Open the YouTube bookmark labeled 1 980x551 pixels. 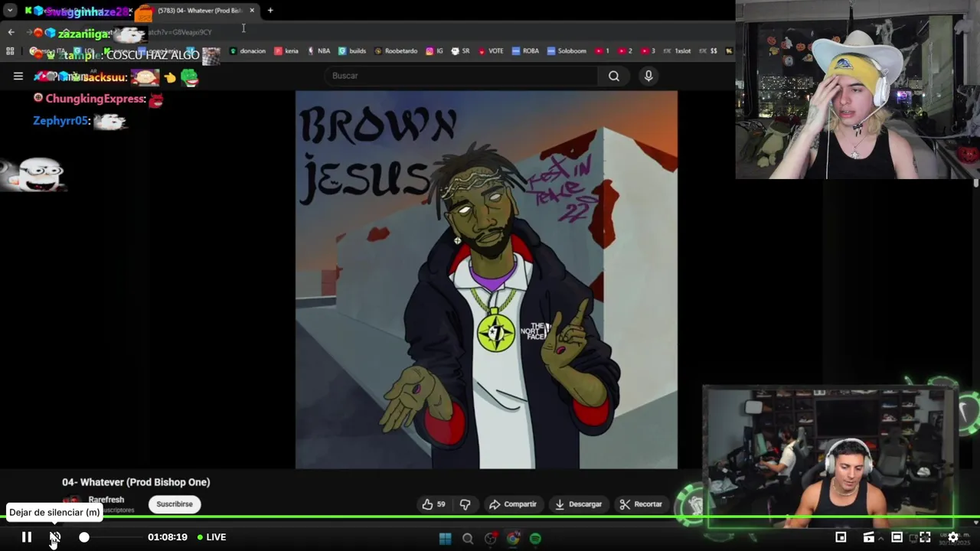pyautogui.click(x=602, y=51)
